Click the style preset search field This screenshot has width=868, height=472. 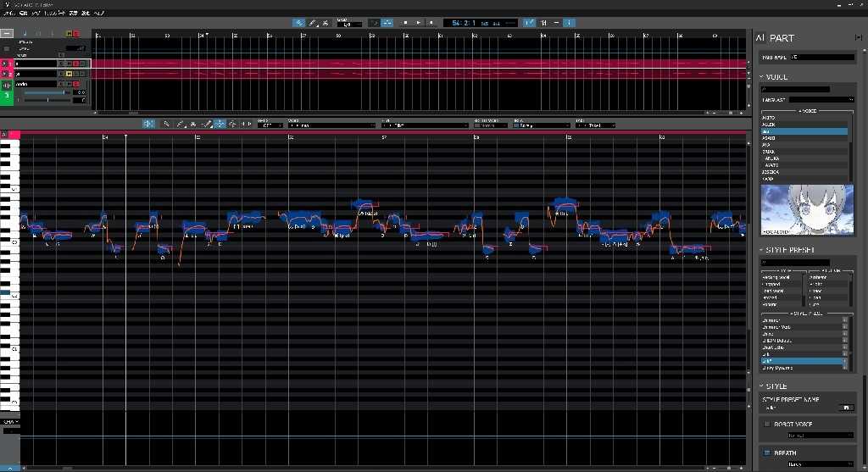(795, 263)
